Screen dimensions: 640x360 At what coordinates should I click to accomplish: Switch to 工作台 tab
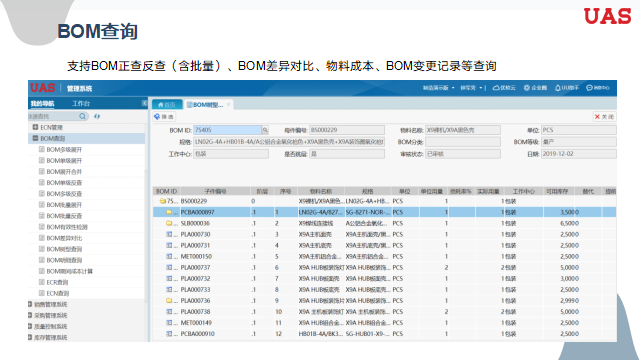coord(81,103)
